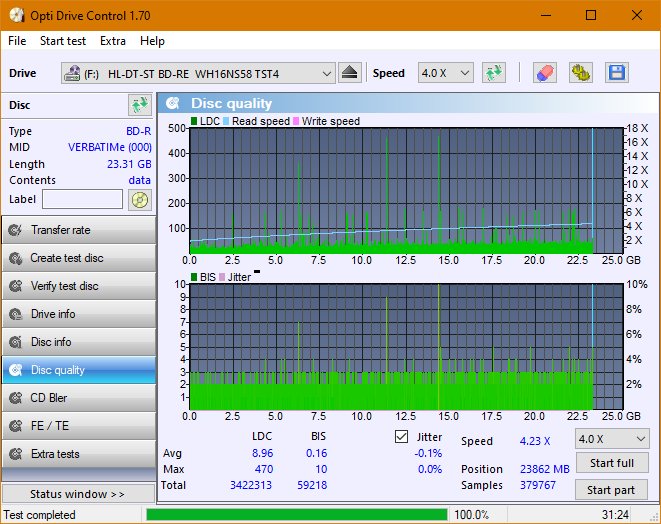The image size is (661, 524).
Task: Select the Disc quality page
Action: (79, 370)
